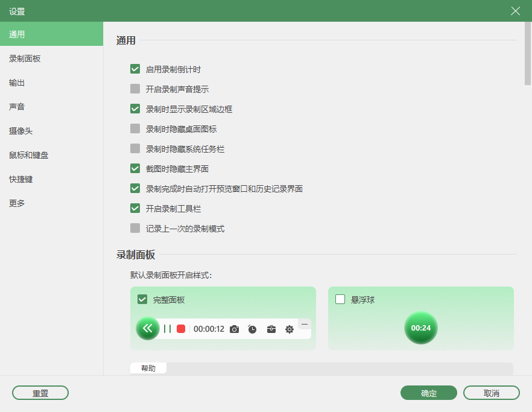Viewport: 532px width, 412px height.
Task: Click the green collapse arrows on full panel preview
Action: tap(148, 328)
